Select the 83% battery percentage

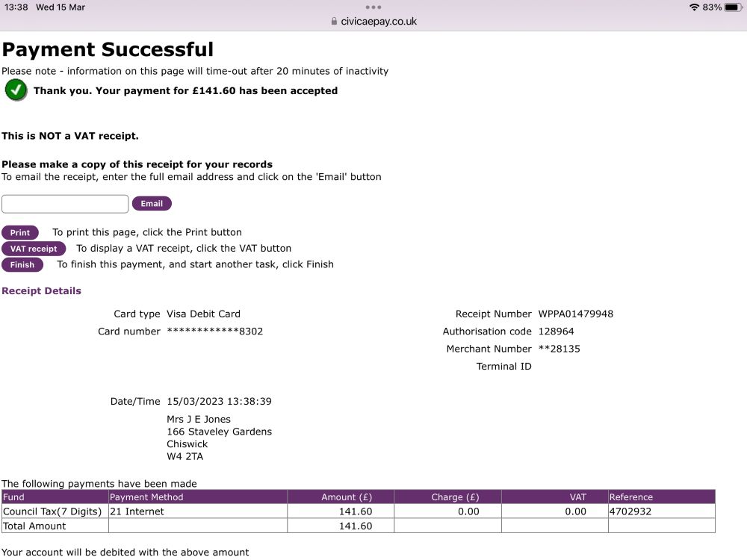point(712,7)
